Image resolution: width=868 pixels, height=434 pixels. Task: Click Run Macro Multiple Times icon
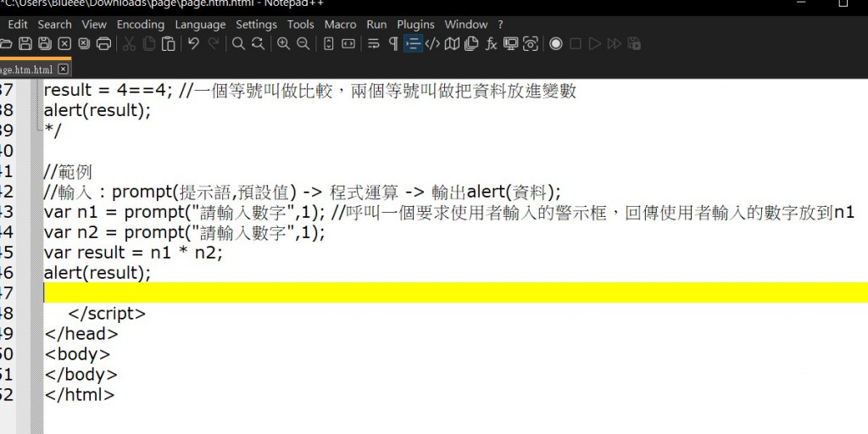[x=615, y=44]
